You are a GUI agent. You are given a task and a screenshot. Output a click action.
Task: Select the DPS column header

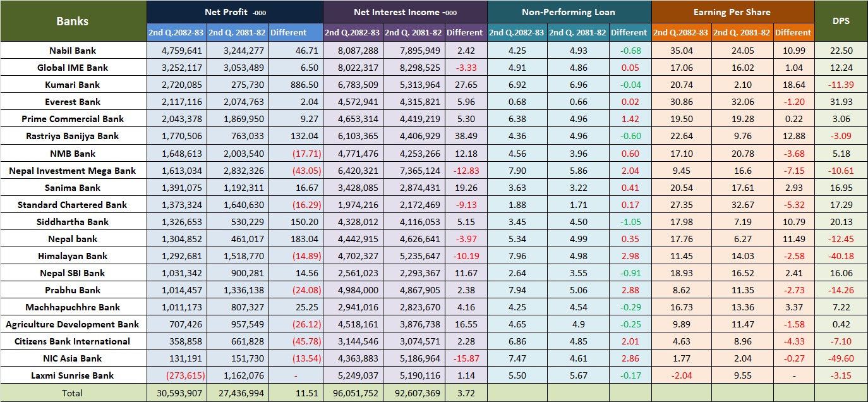[841, 21]
